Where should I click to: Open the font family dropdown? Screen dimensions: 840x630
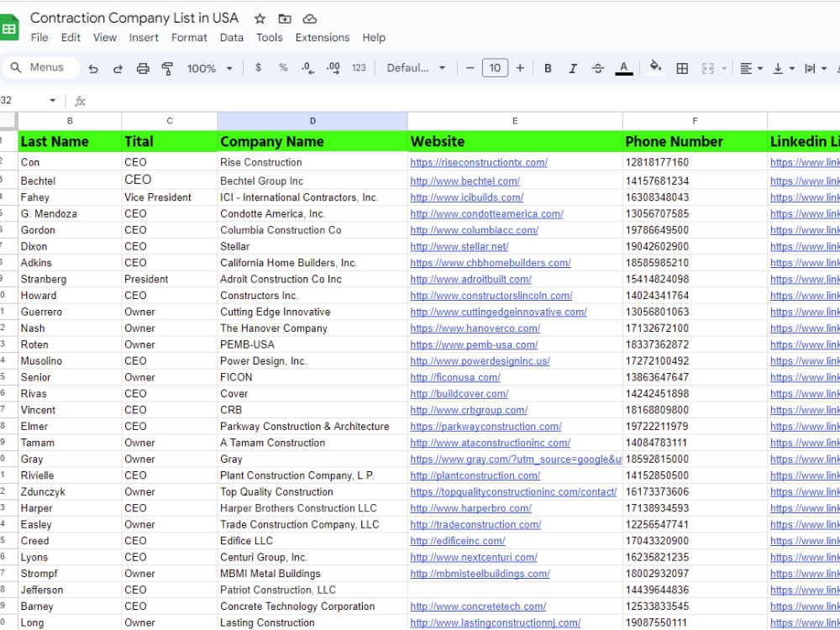(416, 68)
